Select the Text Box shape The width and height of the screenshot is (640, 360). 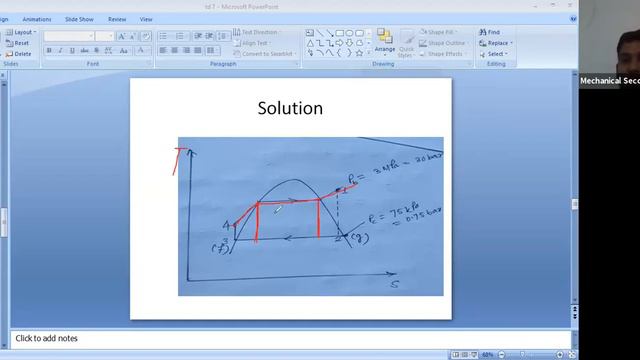point(310,33)
